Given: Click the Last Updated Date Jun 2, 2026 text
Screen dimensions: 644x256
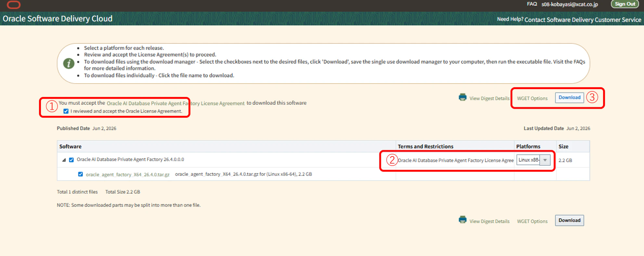Looking at the screenshot, I should [557, 128].
